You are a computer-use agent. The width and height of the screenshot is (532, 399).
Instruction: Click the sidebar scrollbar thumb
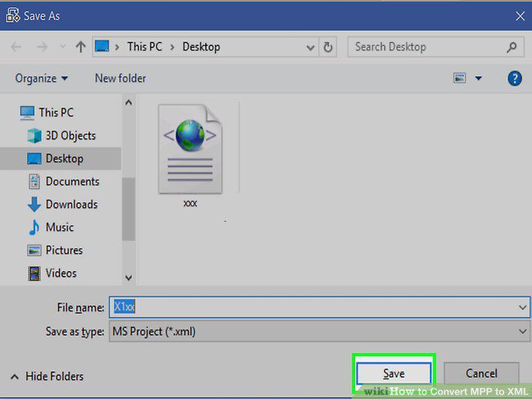[129, 209]
